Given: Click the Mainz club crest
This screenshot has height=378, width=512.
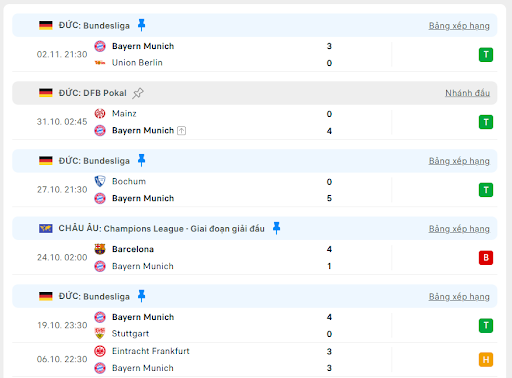Looking at the screenshot, I should click(x=100, y=114).
